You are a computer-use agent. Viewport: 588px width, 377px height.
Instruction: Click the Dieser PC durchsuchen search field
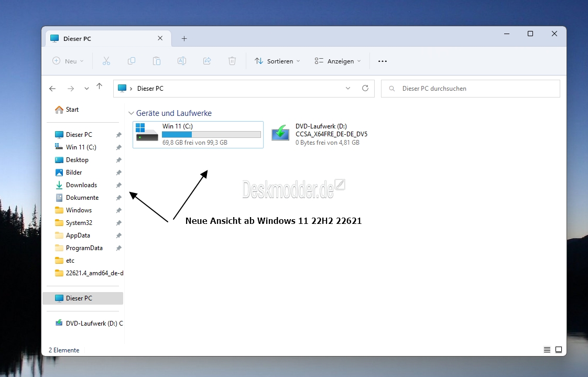470,89
